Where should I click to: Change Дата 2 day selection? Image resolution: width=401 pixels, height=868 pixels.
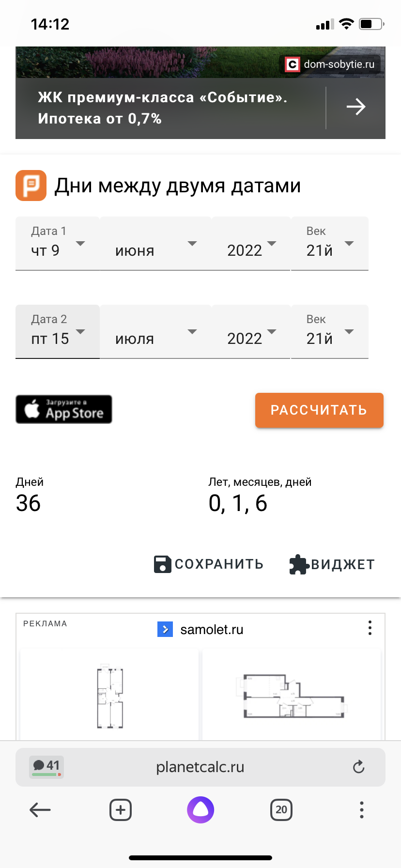point(58,332)
